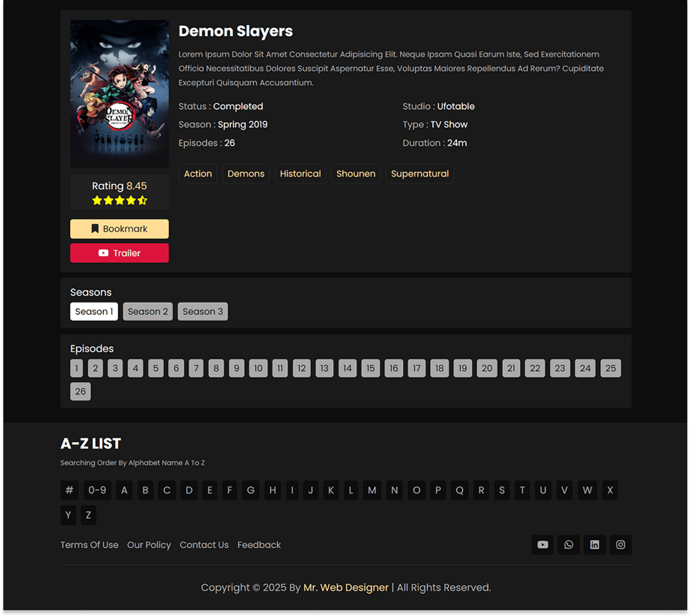Image resolution: width=690 pixels, height=616 pixels.
Task: Open the Historical genre tag
Action: [300, 174]
